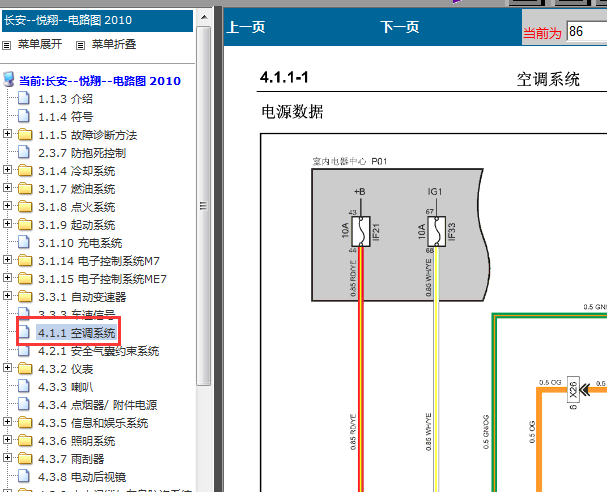The height and width of the screenshot is (492, 607).
Task: Open 4.3.3 喇叭 page
Action: 65,387
